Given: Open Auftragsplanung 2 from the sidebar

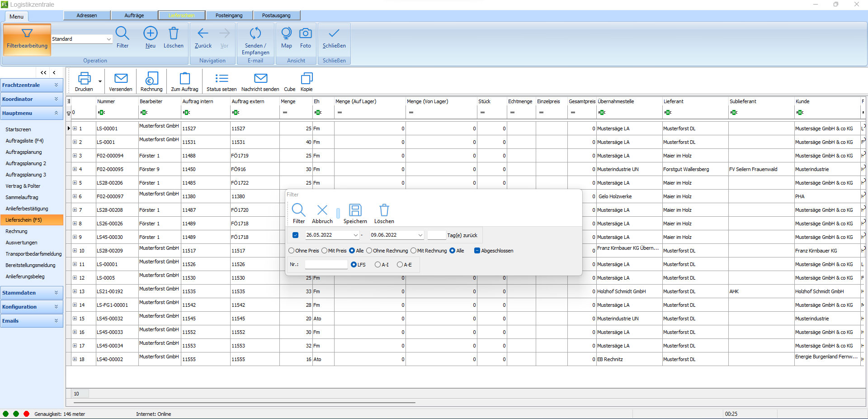Looking at the screenshot, I should [26, 163].
